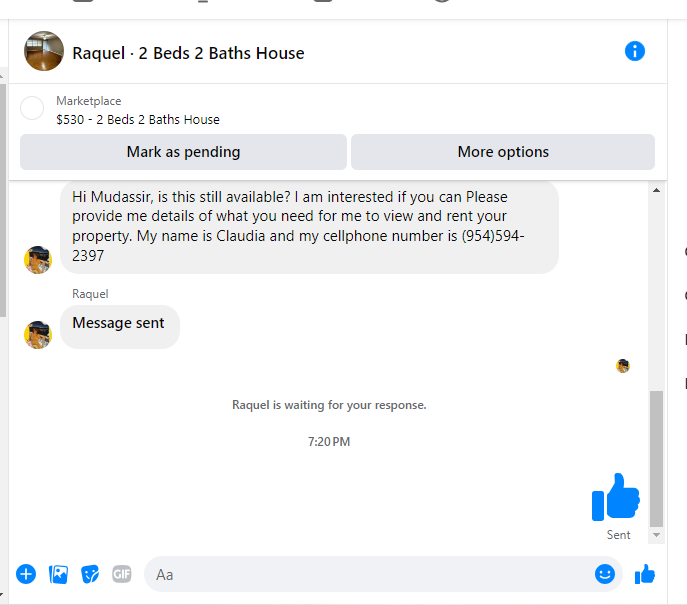
Task: Open the emoji picker smiley icon
Action: [x=605, y=574]
